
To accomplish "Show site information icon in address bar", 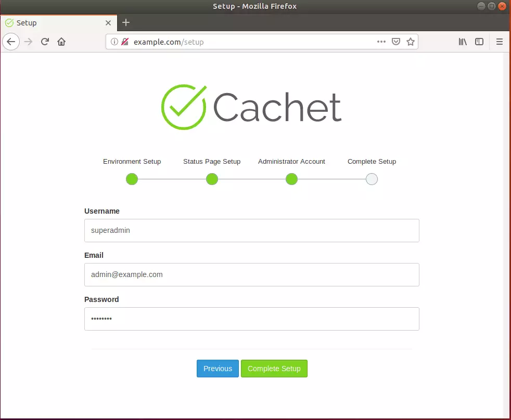I will [114, 42].
